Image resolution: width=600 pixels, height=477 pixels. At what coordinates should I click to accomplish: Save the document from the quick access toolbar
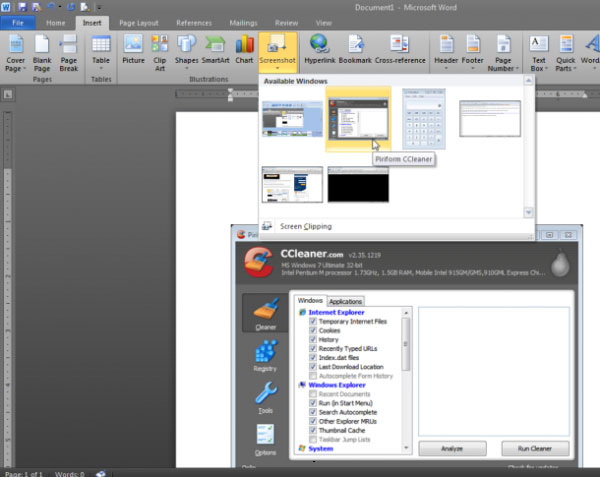coord(22,7)
